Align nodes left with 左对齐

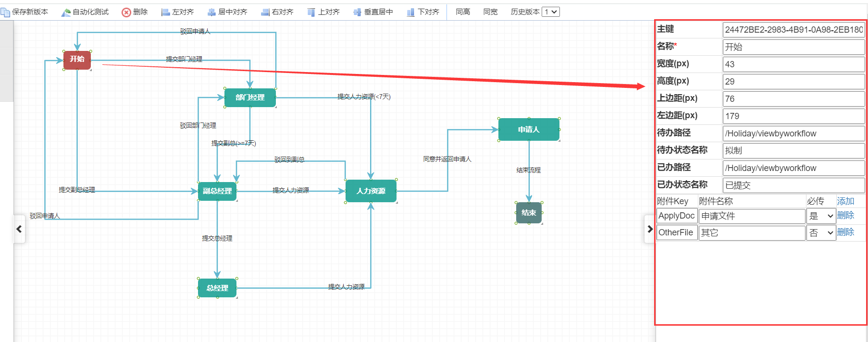(177, 12)
